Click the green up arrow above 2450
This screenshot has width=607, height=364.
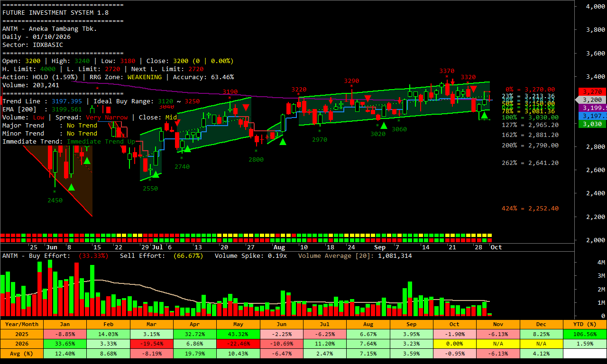[71, 187]
